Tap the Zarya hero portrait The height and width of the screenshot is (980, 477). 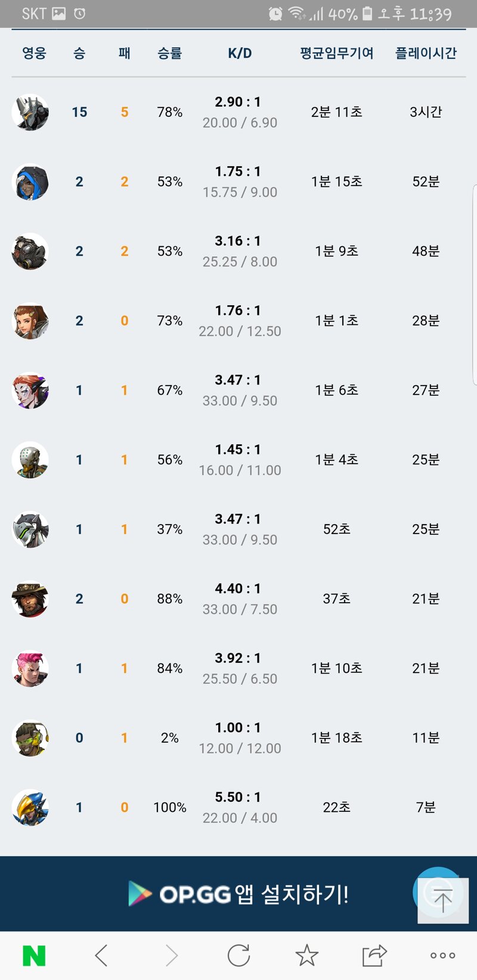coord(30,668)
